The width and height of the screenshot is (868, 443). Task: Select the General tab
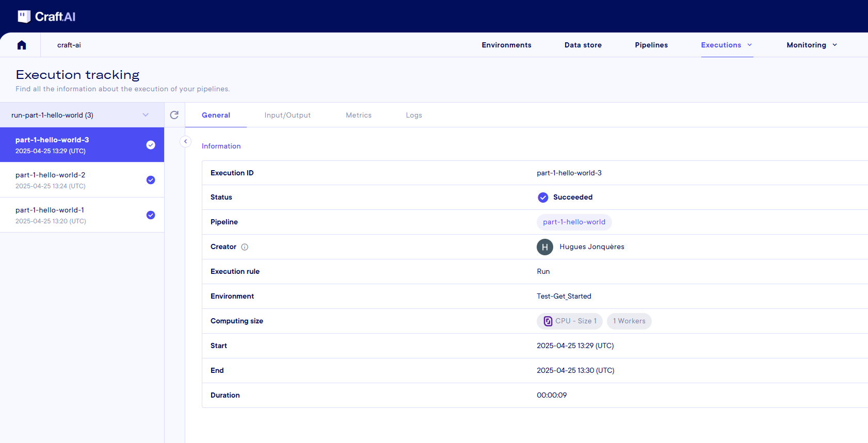(x=216, y=115)
